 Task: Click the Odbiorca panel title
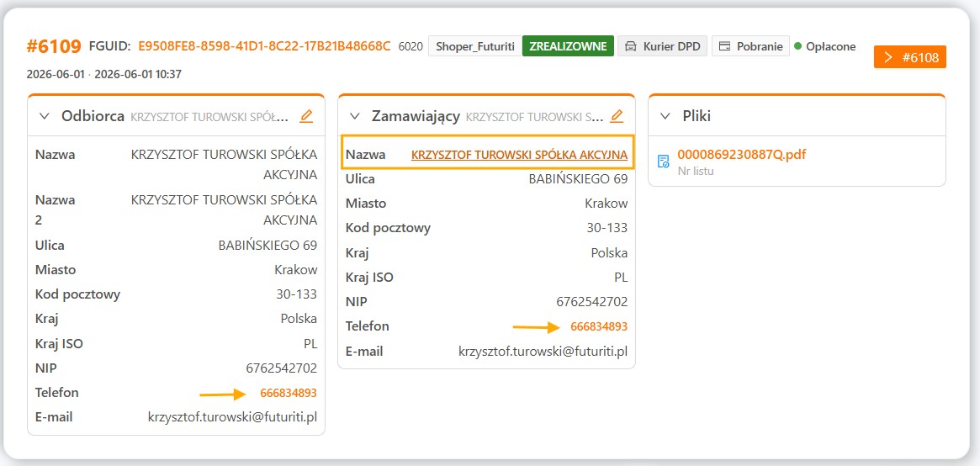[93, 116]
